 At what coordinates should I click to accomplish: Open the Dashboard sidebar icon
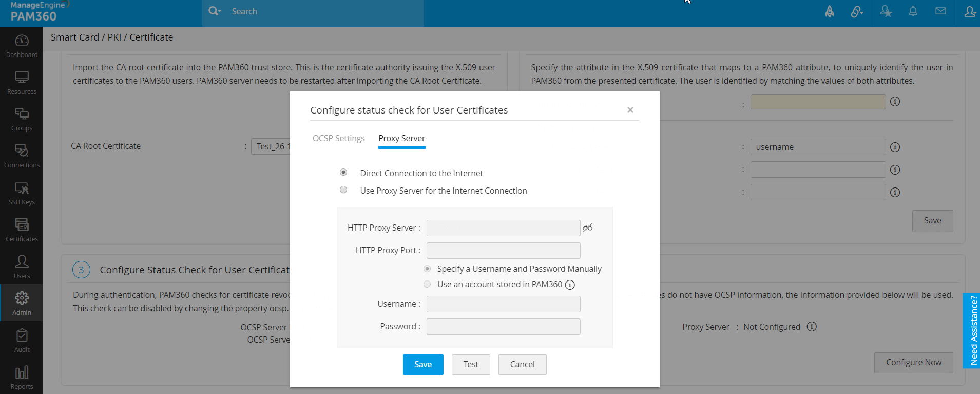[x=22, y=41]
